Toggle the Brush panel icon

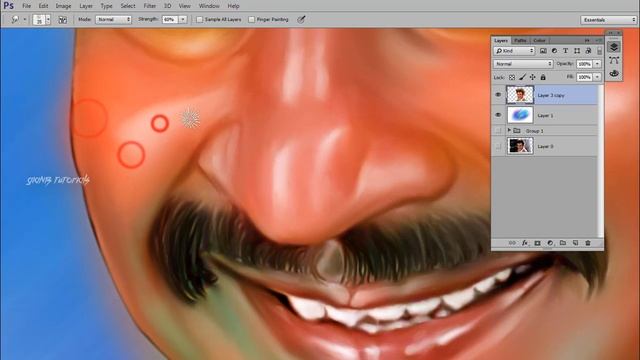[62, 20]
